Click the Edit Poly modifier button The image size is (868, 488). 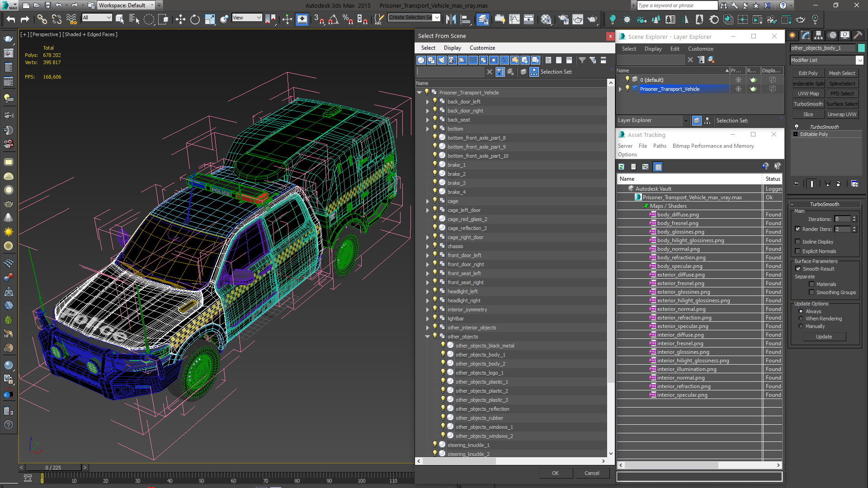pyautogui.click(x=808, y=73)
